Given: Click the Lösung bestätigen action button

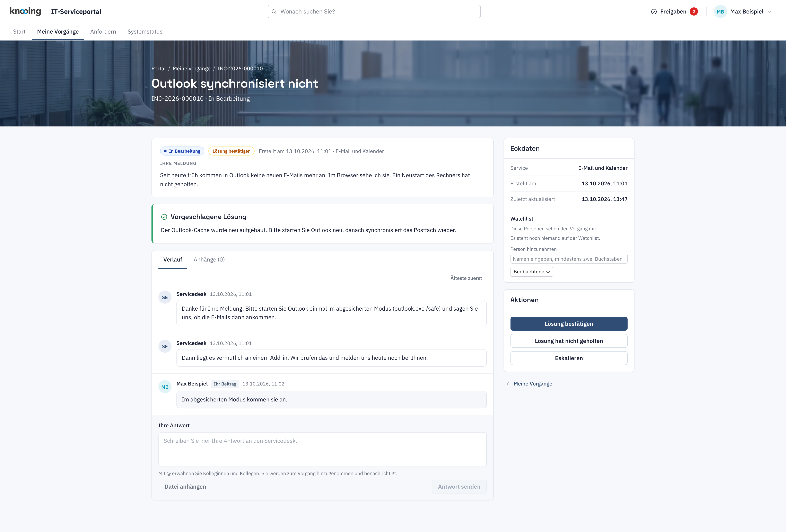Looking at the screenshot, I should click(x=569, y=324).
